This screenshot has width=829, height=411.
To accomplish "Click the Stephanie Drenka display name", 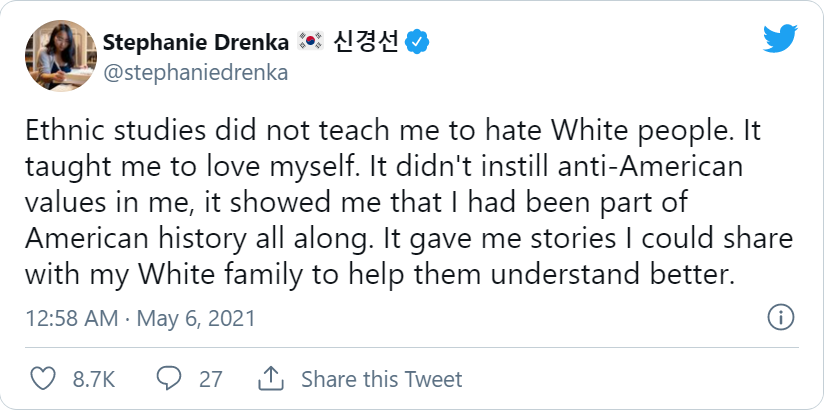I will point(196,42).
